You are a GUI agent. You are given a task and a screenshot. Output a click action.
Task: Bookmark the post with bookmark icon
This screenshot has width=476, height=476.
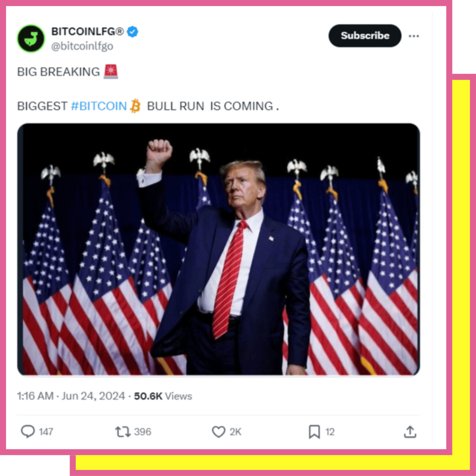click(314, 431)
